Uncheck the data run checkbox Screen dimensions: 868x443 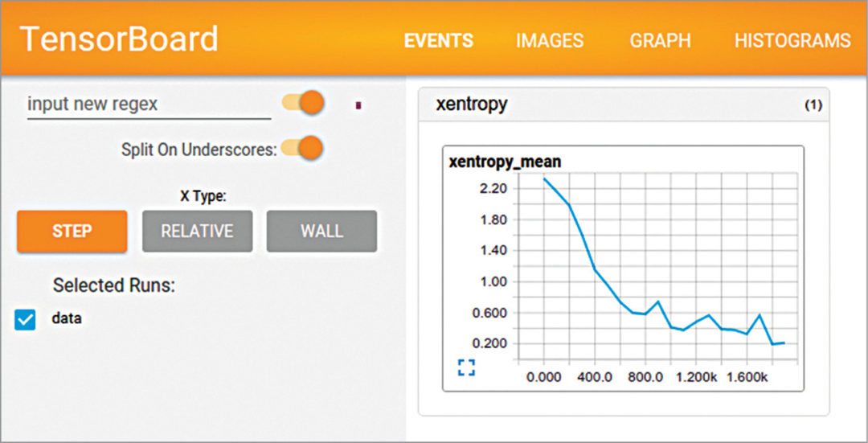(26, 319)
